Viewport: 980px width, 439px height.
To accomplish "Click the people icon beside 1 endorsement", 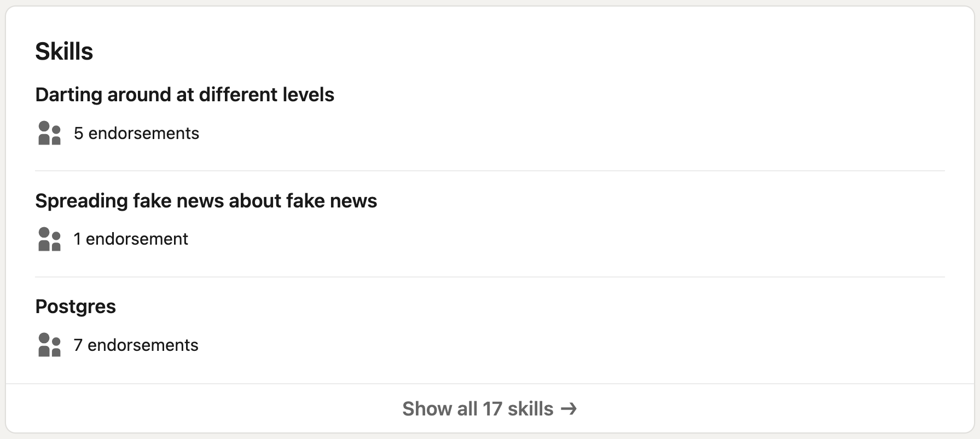I will (49, 239).
